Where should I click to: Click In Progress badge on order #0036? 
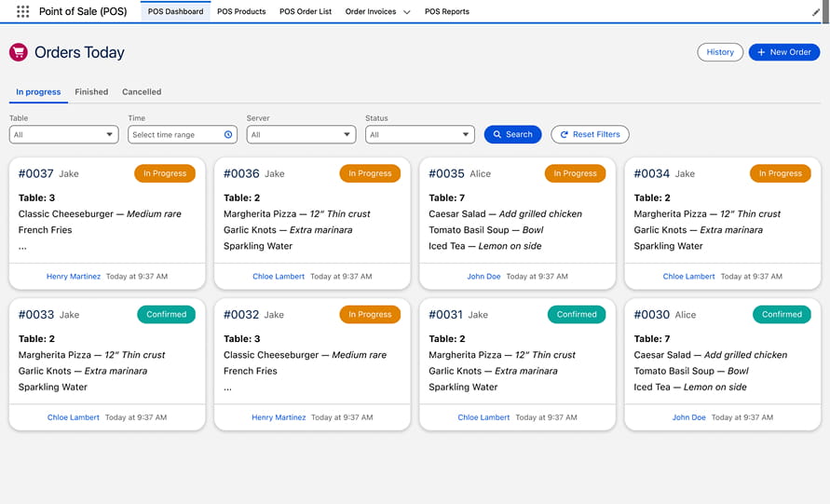(x=370, y=173)
